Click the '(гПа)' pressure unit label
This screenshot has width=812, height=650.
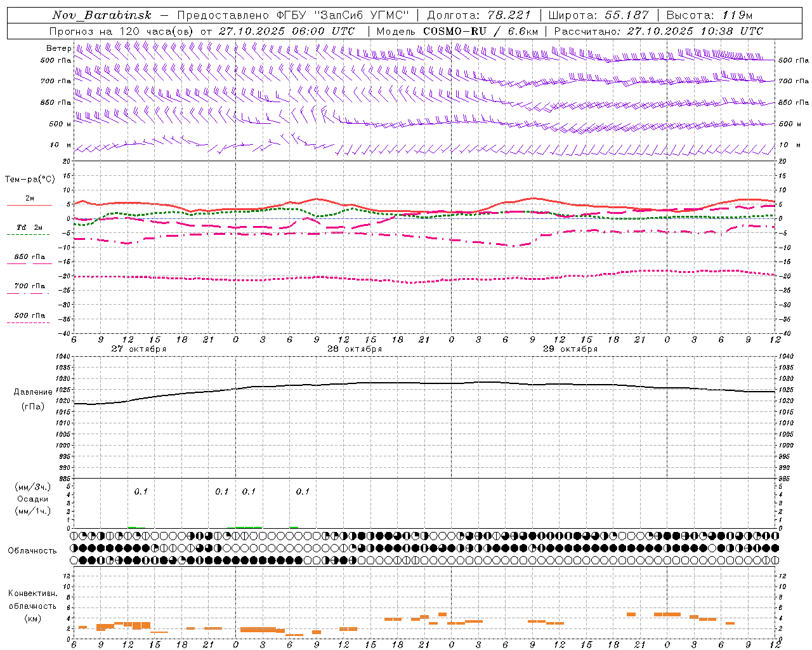pyautogui.click(x=33, y=407)
